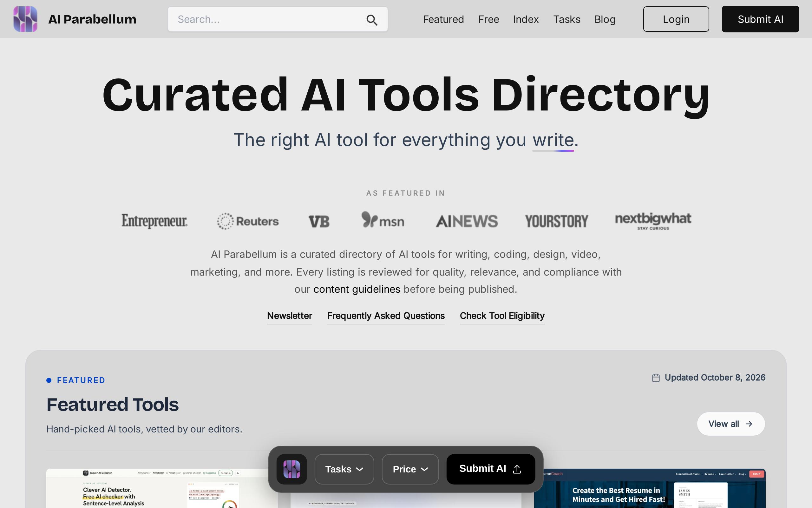Open the Tasks link in top navigation
The width and height of the screenshot is (812, 508).
pos(567,19)
